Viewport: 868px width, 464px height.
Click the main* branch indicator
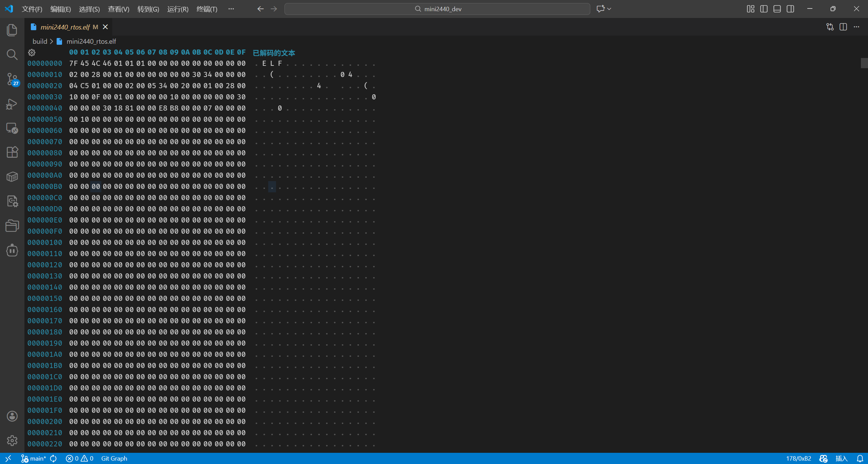(34, 459)
